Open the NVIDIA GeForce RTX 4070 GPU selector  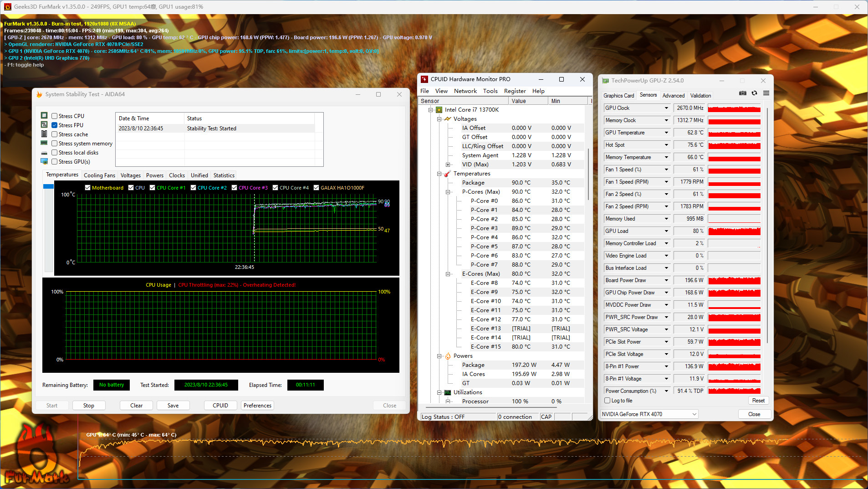click(649, 414)
